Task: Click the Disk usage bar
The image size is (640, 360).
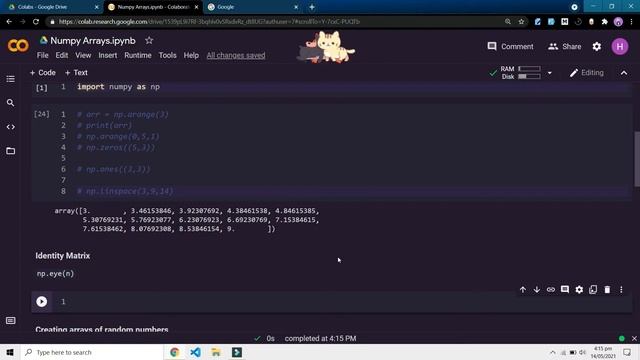Action: pos(529,76)
